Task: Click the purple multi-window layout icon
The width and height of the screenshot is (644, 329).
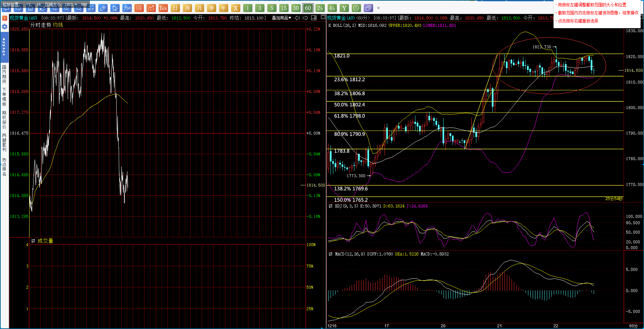Action: [x=368, y=8]
